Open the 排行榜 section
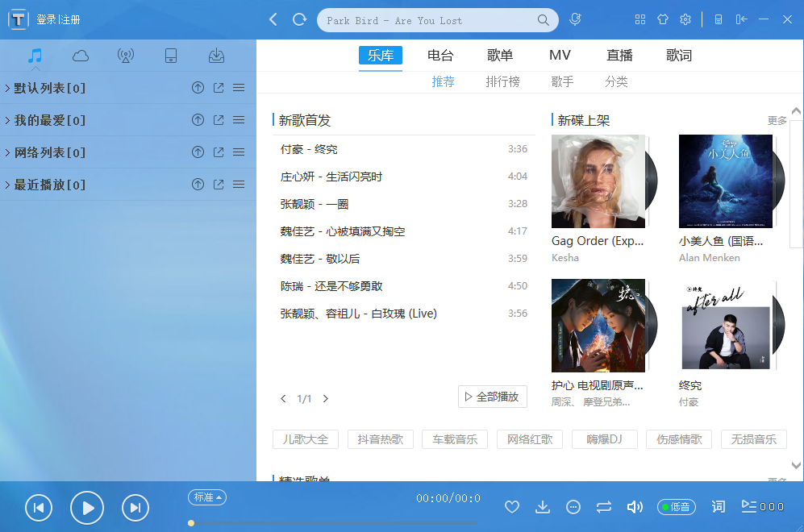The width and height of the screenshot is (804, 532). (503, 81)
